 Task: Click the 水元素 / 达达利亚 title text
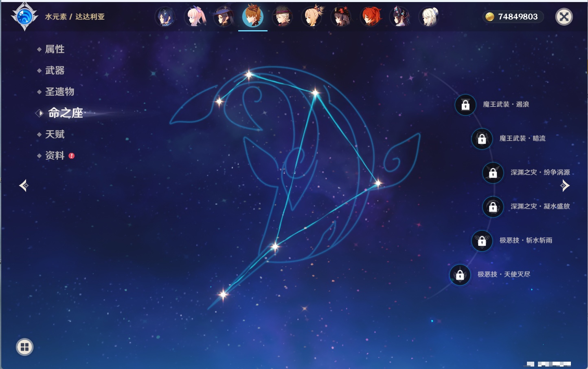click(75, 17)
